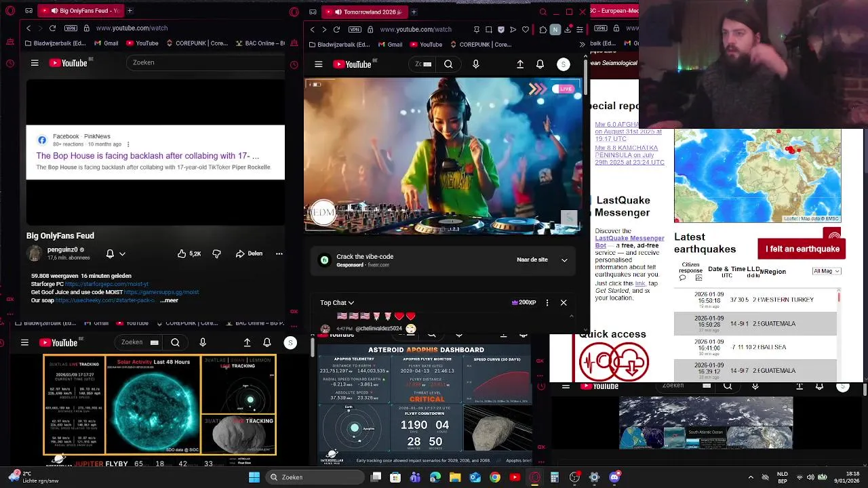Expand notification preference arrow next to penguinz0 bell
The image size is (868, 488).
122,254
